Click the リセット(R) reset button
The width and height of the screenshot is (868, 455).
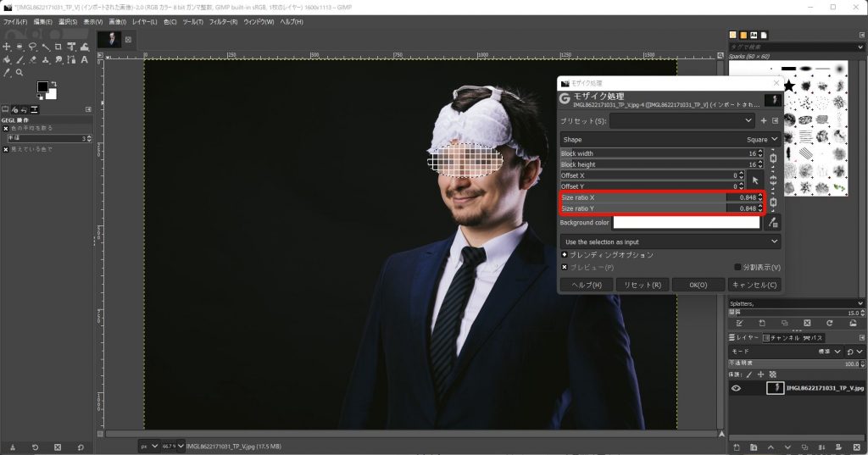click(x=642, y=285)
